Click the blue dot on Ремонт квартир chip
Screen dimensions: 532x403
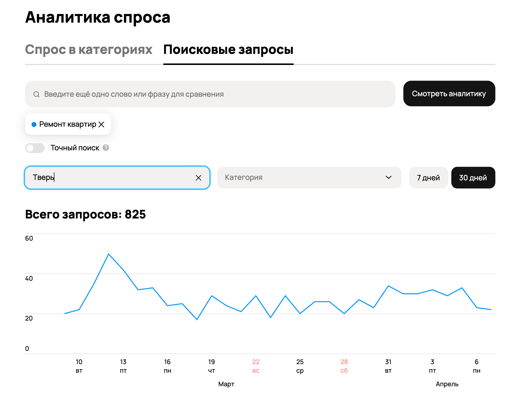coord(34,124)
